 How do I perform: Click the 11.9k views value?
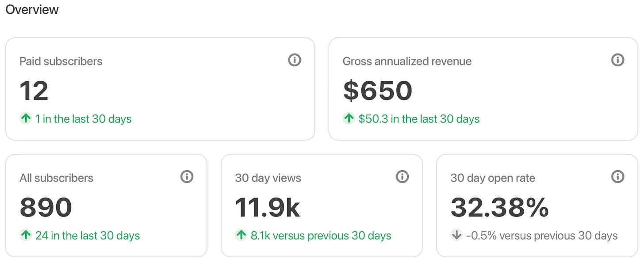(x=268, y=208)
